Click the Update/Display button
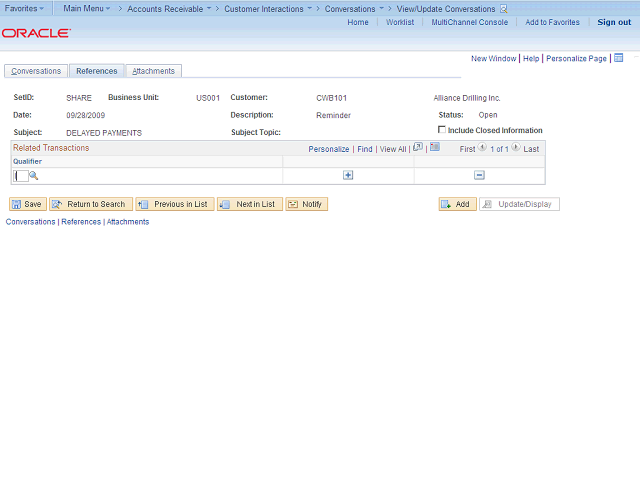This screenshot has height=480, width=640. point(519,204)
